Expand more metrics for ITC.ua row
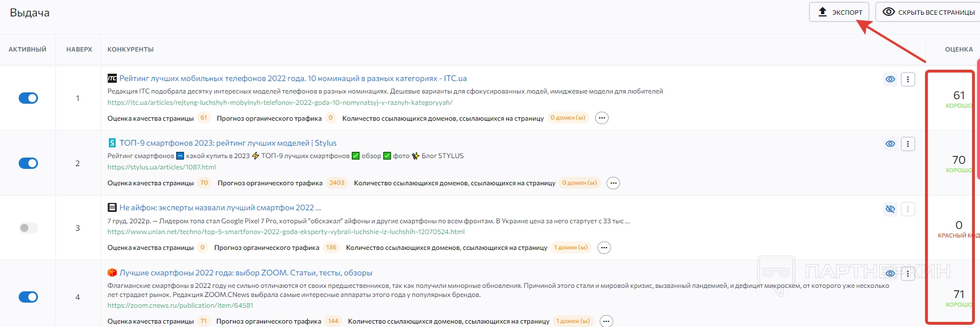The height and width of the screenshot is (327, 980). 602,118
